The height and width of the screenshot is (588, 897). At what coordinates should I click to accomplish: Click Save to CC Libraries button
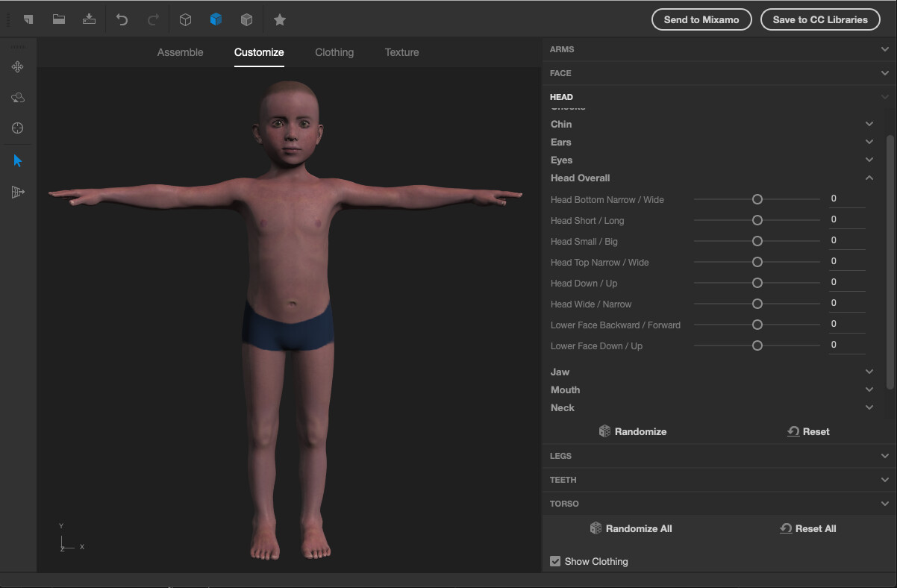point(820,19)
